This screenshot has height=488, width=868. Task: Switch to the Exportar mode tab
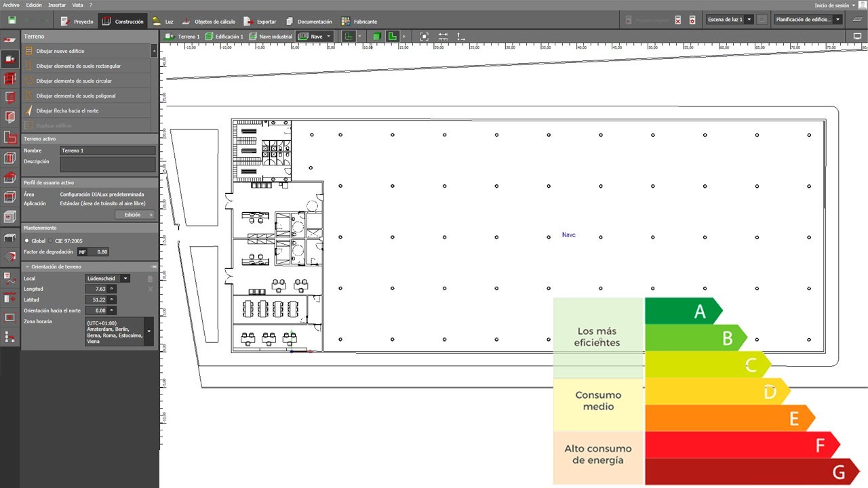(260, 21)
